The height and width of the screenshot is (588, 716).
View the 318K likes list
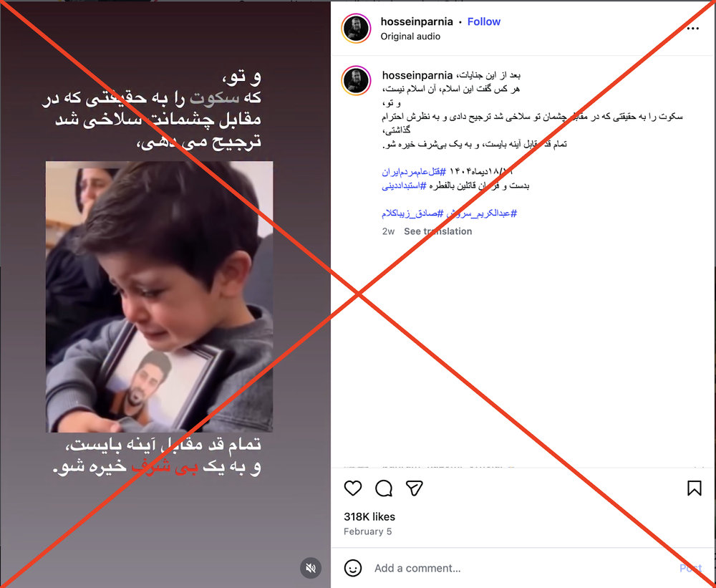pyautogui.click(x=369, y=516)
